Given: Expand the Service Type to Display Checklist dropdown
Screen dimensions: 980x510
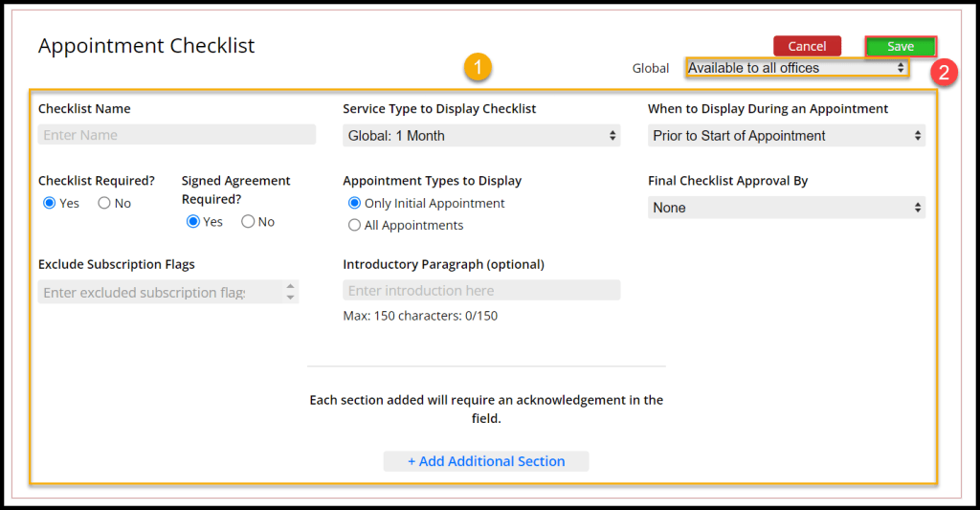Looking at the screenshot, I should coord(481,136).
